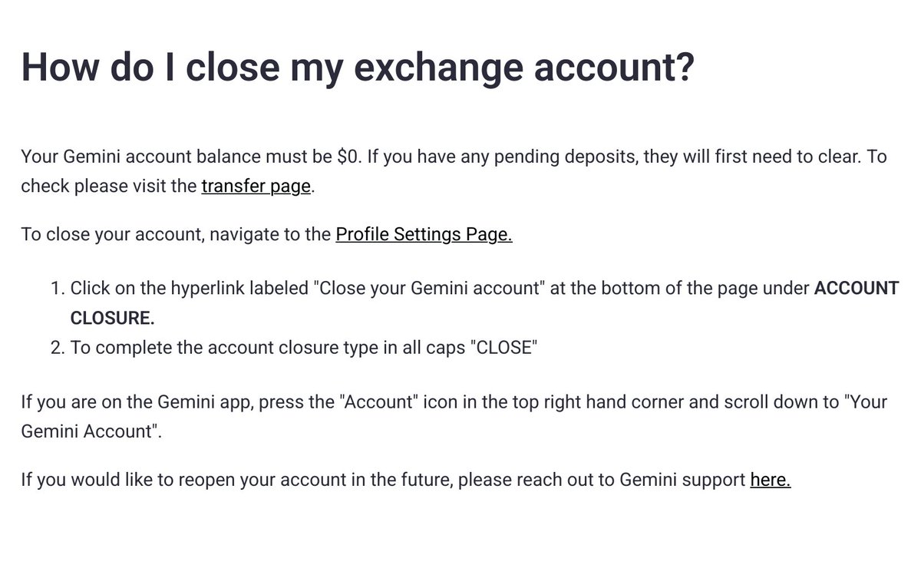Select the quoted word "CLOSE" in step 2

(503, 347)
